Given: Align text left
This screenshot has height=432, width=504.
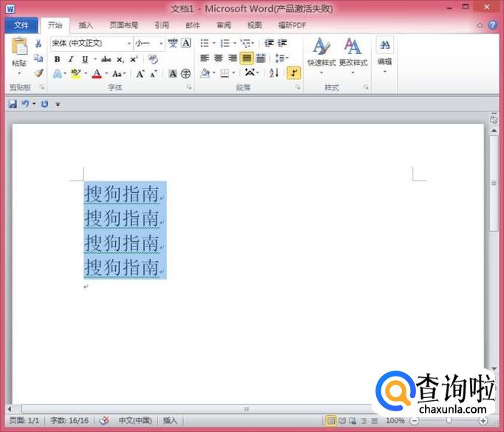Looking at the screenshot, I should pos(205,58).
